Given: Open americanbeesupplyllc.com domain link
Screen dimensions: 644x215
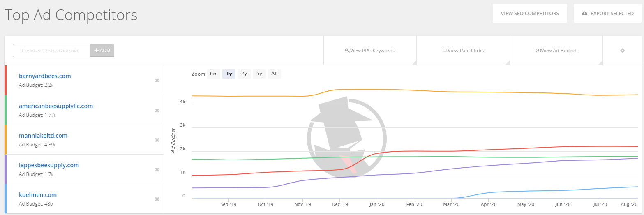Looking at the screenshot, I should click(x=56, y=106).
